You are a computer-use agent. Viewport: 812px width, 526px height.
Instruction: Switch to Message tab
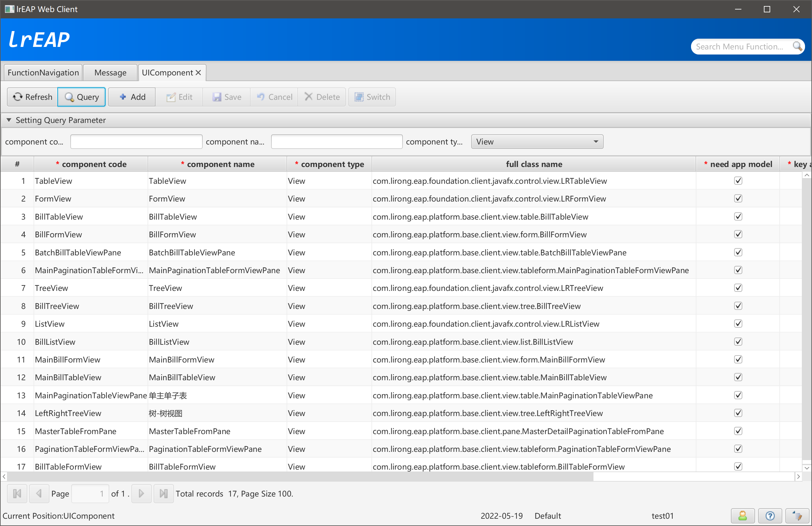(x=110, y=73)
